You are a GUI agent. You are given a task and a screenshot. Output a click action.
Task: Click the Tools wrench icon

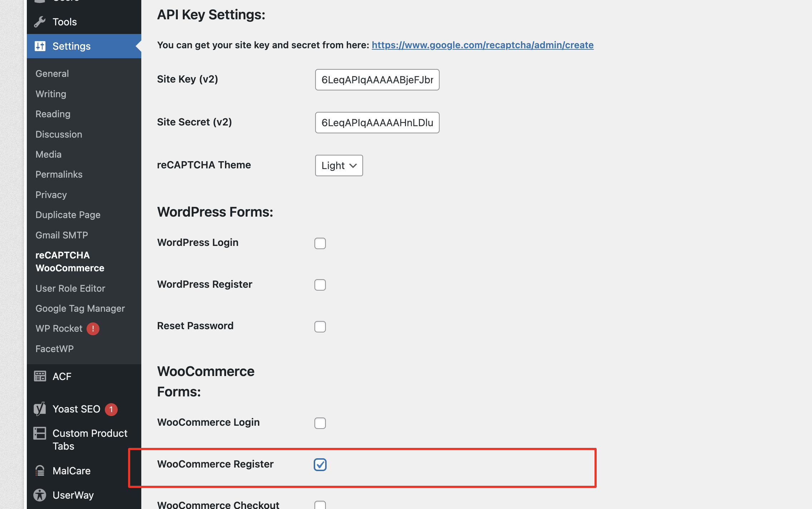click(x=40, y=22)
